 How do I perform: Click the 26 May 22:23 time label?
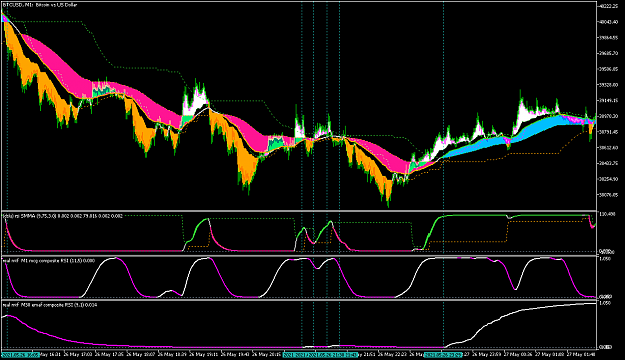pos(391,354)
